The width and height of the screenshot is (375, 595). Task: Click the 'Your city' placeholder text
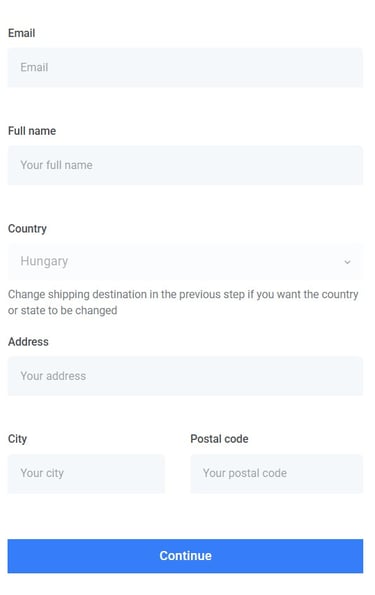tap(42, 473)
